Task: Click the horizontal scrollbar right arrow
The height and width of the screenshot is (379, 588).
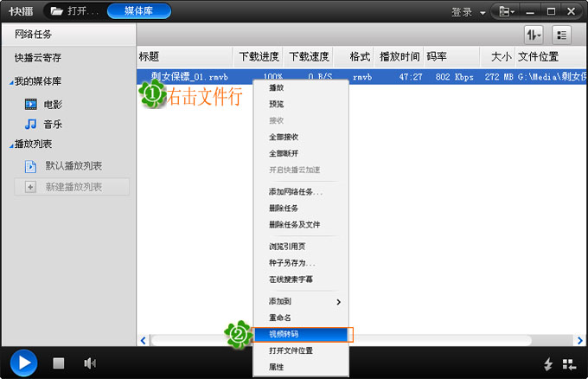Action: pyautogui.click(x=579, y=340)
